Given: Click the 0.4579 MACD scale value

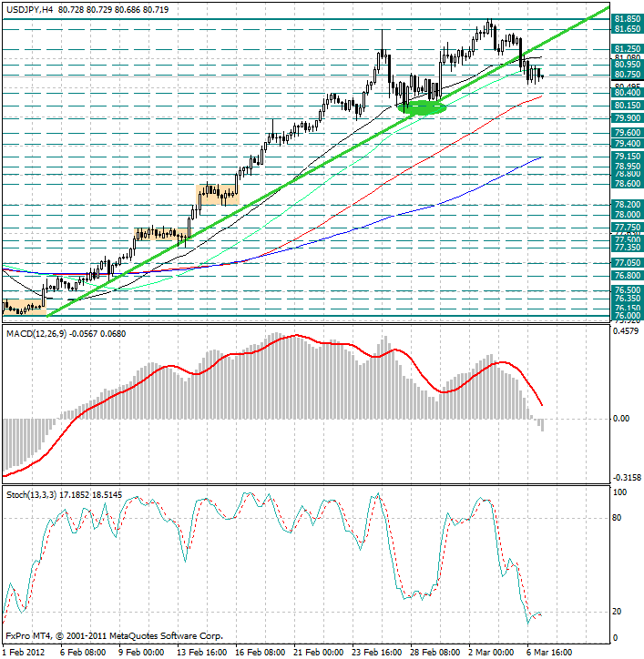Looking at the screenshot, I should pyautogui.click(x=628, y=331).
